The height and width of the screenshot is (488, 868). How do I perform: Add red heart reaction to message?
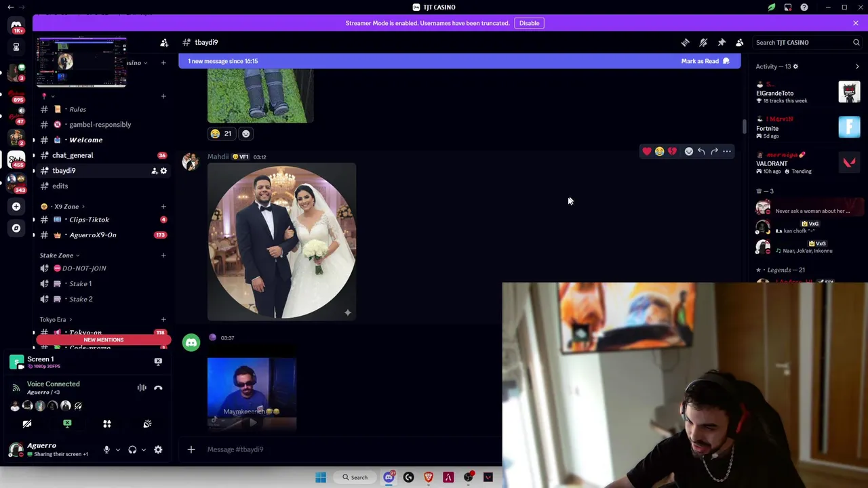pos(647,151)
